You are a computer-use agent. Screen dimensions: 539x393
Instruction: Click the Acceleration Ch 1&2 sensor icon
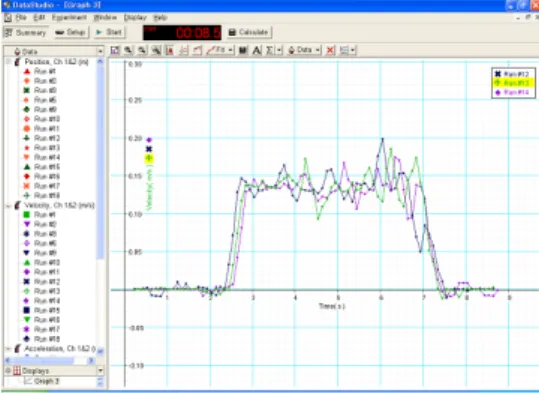point(17,349)
